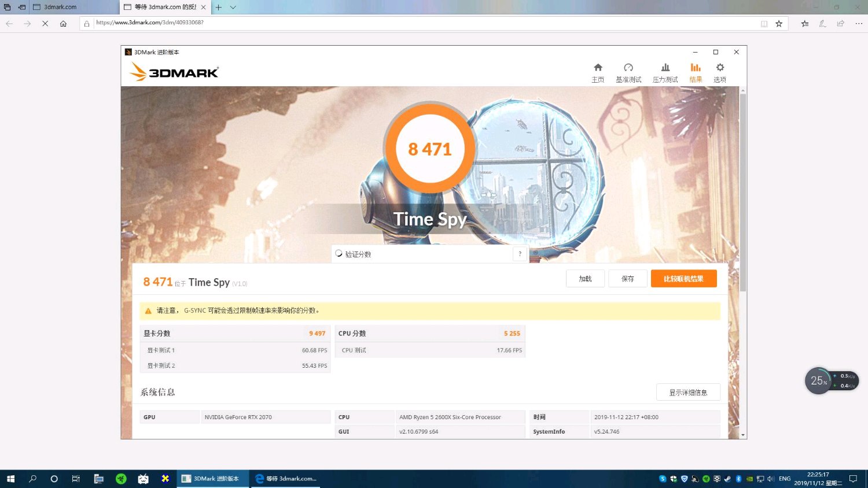Click the 保存 save button
Image resolution: width=868 pixels, height=488 pixels.
(628, 279)
